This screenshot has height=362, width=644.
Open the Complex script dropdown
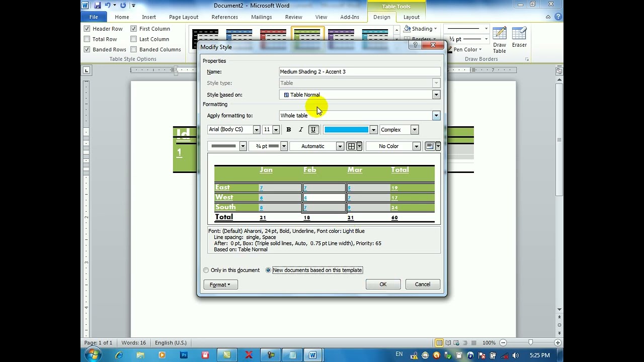pyautogui.click(x=414, y=130)
